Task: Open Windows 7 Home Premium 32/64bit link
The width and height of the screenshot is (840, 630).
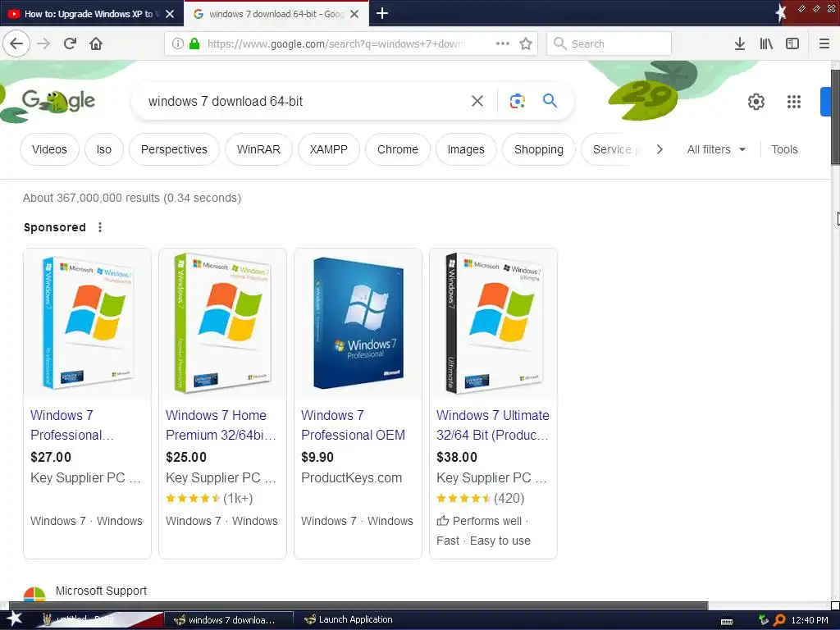Action: point(221,425)
